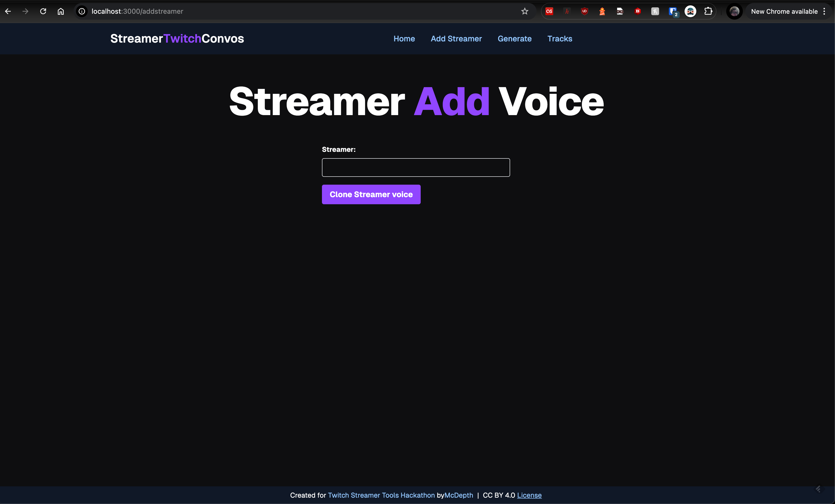Viewport: 835px width, 504px height.
Task: Navigate to Home in site navbar
Action: point(404,39)
